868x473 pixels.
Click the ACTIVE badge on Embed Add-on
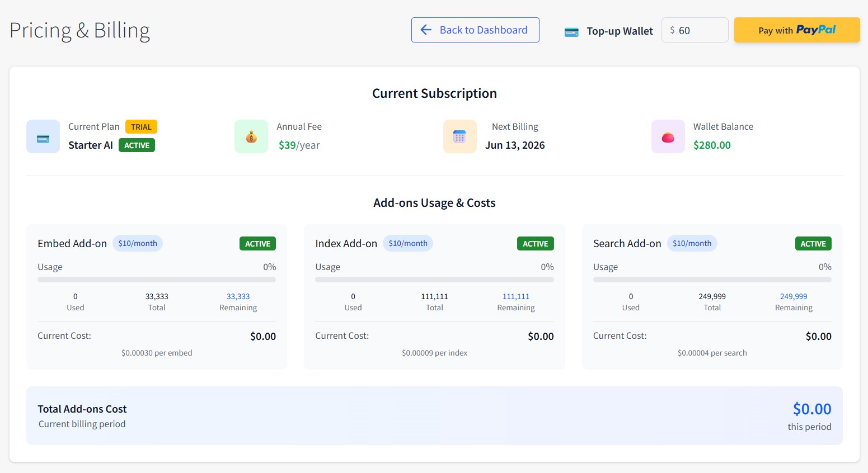(257, 244)
